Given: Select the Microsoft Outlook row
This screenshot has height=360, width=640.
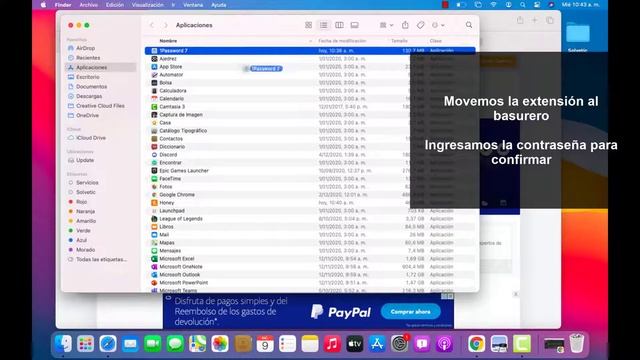Looking at the screenshot, I should (x=310, y=275).
